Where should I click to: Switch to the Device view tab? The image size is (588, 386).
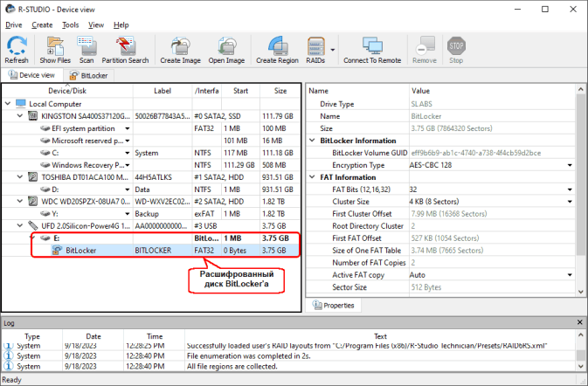(31, 75)
